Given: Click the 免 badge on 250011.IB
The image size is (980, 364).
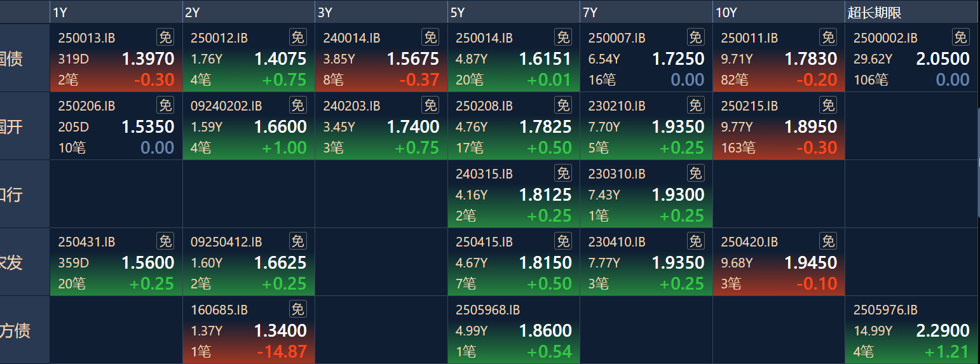Looking at the screenshot, I should (828, 37).
